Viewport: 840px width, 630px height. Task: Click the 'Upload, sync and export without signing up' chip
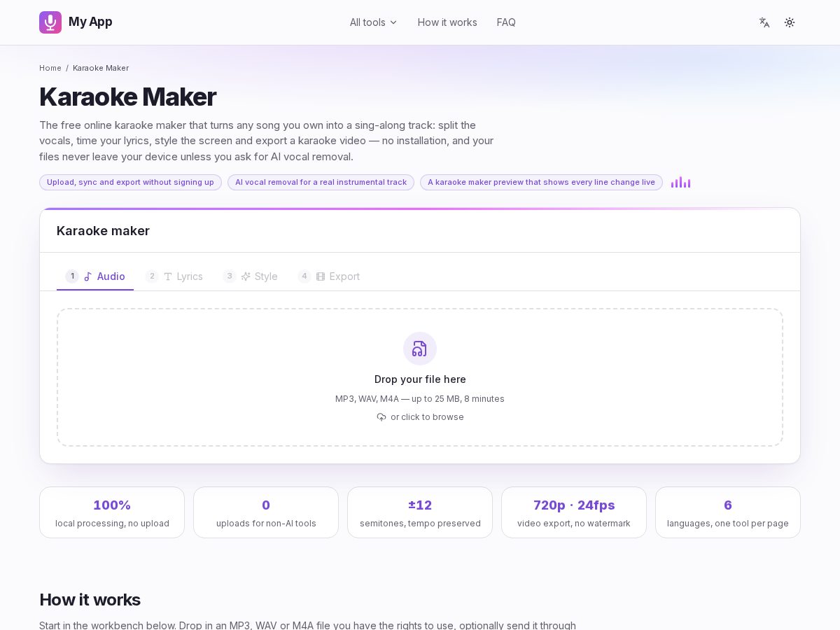[130, 182]
